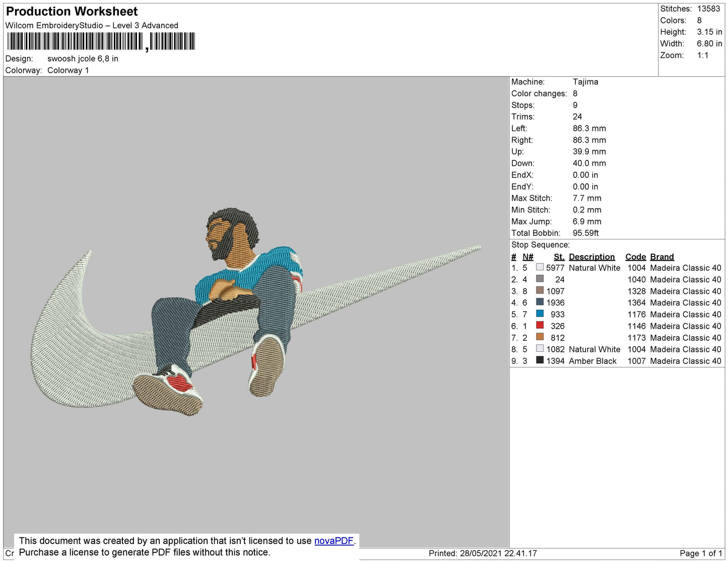Click the printed date 28/05/2021 22.41.17

[x=498, y=553]
